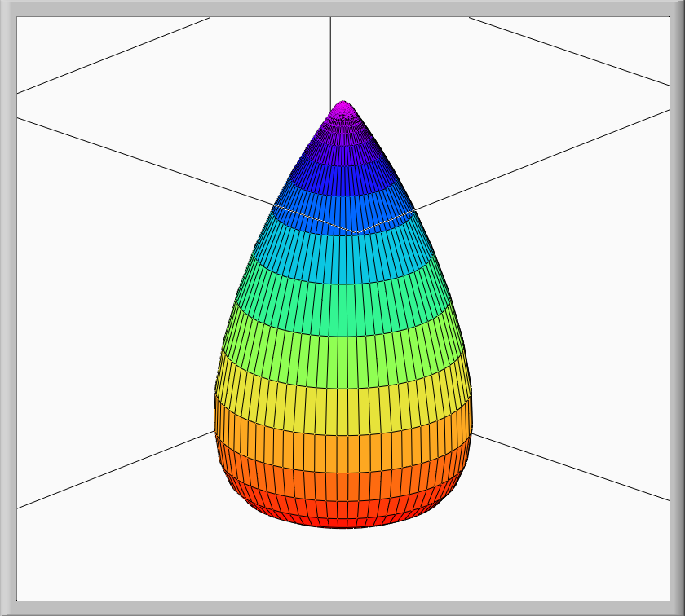
Task: Select the top-right corner diagonal box line
Action: click(x=571, y=51)
